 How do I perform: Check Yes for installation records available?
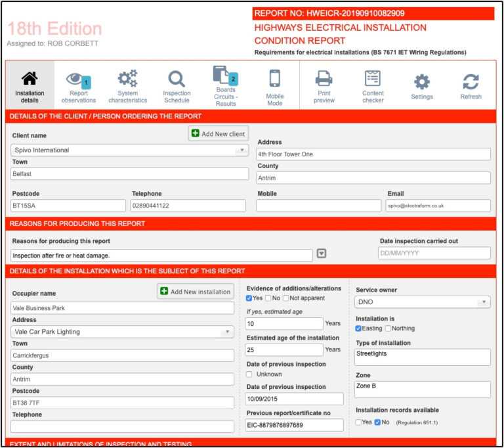358,422
